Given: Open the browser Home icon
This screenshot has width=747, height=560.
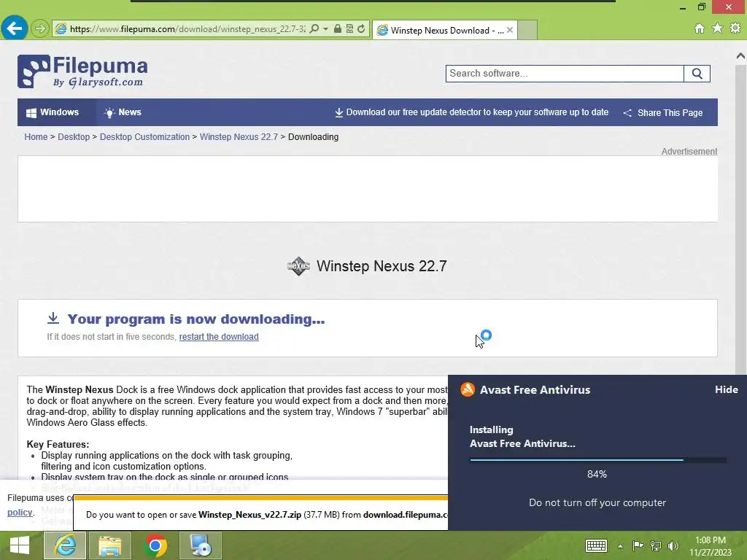Looking at the screenshot, I should (699, 28).
